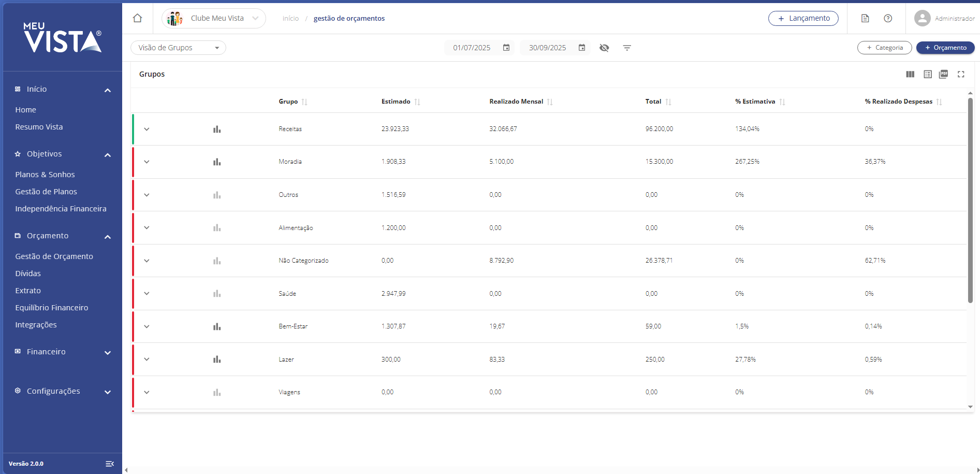This screenshot has width=980, height=474.
Task: Click the + Orçamento button
Action: [945, 48]
